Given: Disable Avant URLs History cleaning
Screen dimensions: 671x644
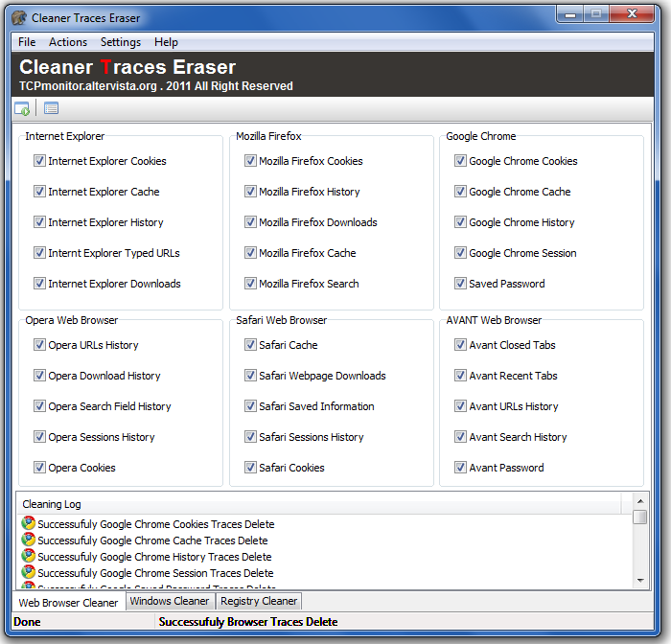Looking at the screenshot, I should [x=460, y=406].
